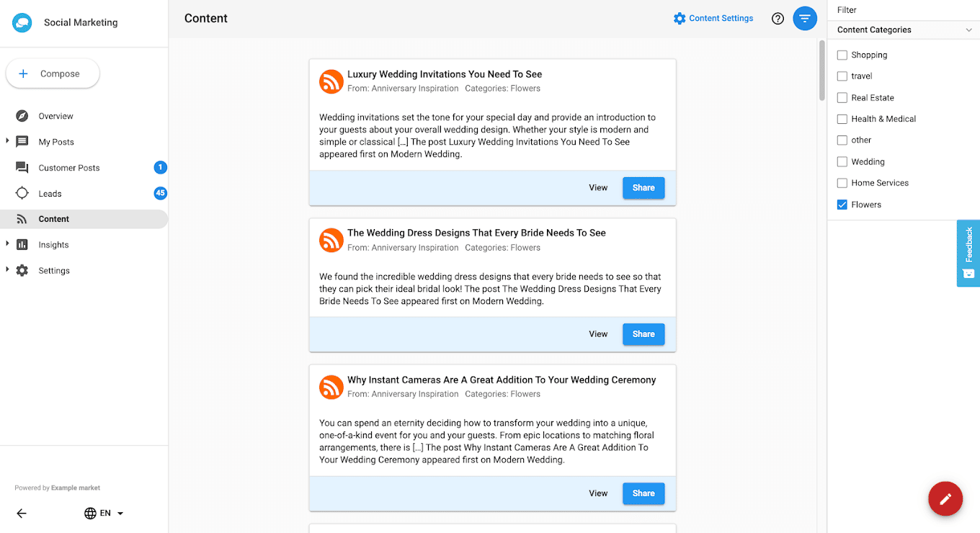Click the Content RSS sidebar icon
Image resolution: width=980 pixels, height=533 pixels.
coord(22,219)
